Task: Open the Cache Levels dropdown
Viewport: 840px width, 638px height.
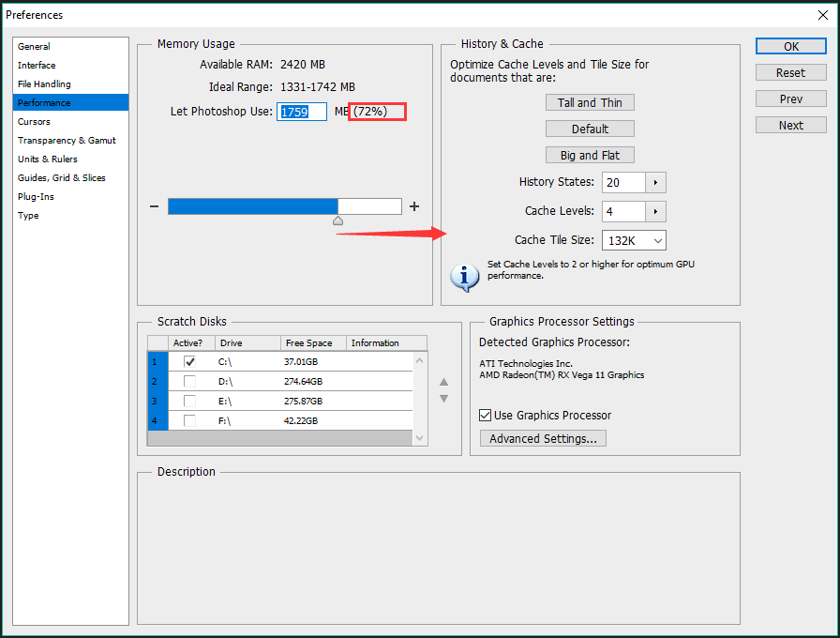Action: 655,211
